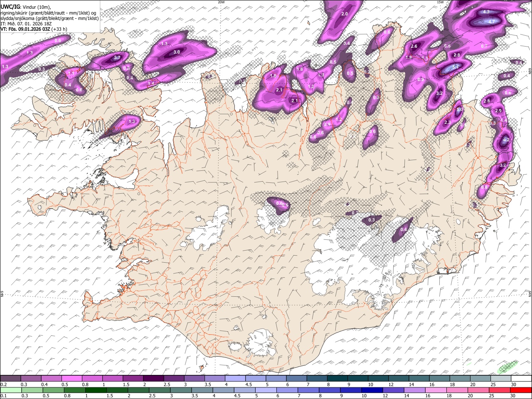
Task: Click the "slydda/snjókoma" legend description line
Action: pos(49,18)
